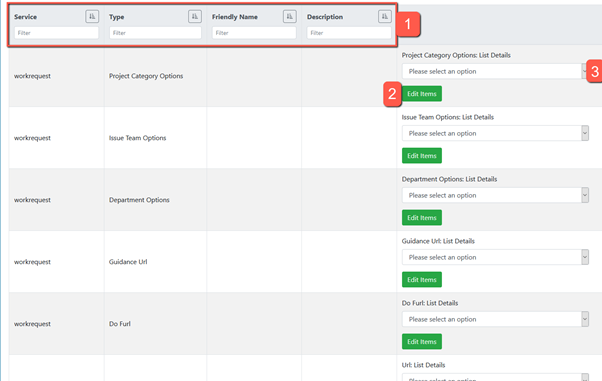Edit Items for Department Options
The image size is (602, 381).
click(422, 218)
